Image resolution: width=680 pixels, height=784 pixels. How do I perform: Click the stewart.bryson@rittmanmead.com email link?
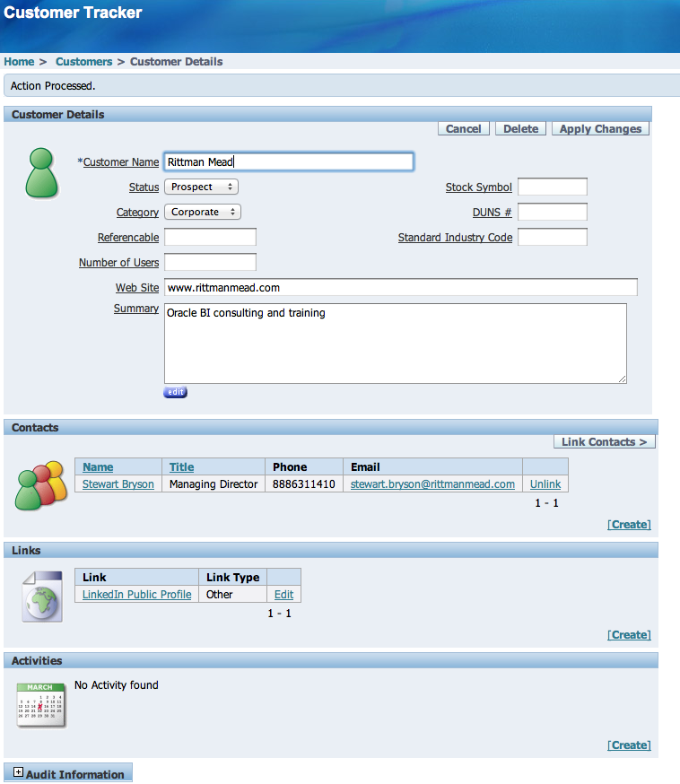pos(432,484)
